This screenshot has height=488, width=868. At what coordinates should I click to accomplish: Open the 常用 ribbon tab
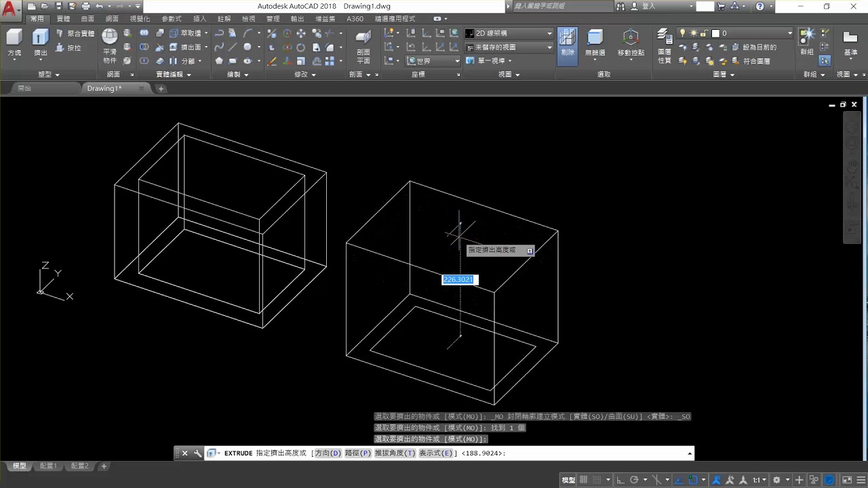tap(37, 19)
